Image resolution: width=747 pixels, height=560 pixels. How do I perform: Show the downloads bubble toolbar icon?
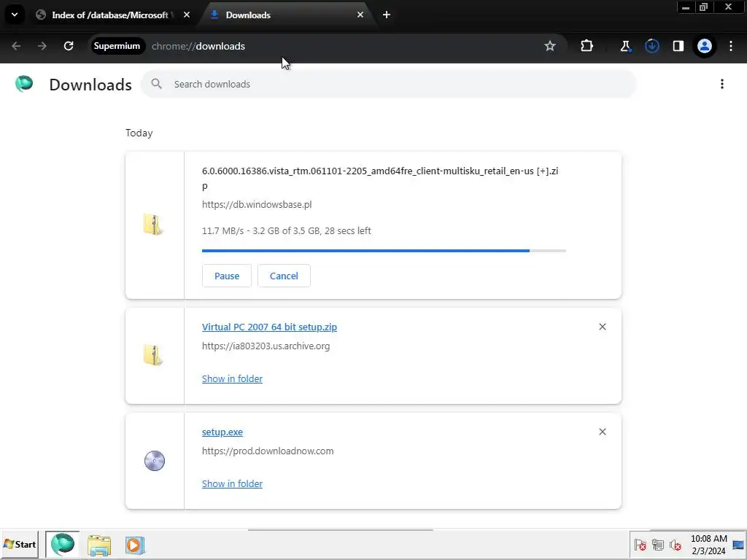click(651, 46)
